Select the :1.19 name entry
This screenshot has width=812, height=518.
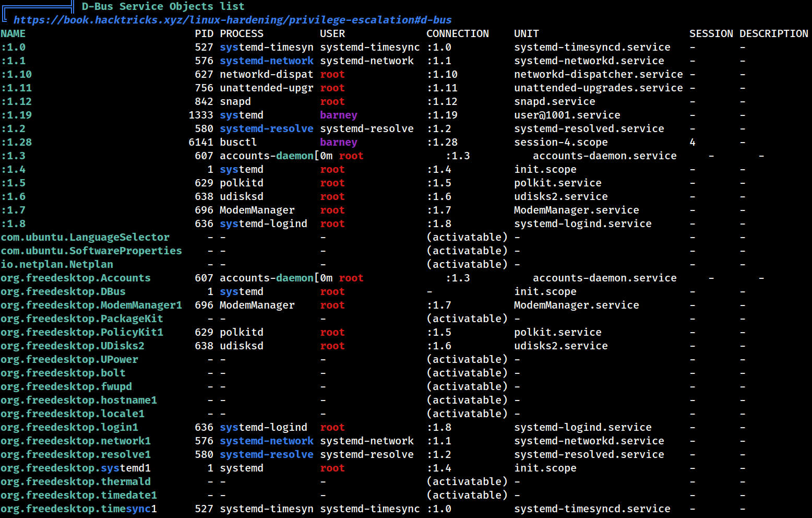pos(16,115)
